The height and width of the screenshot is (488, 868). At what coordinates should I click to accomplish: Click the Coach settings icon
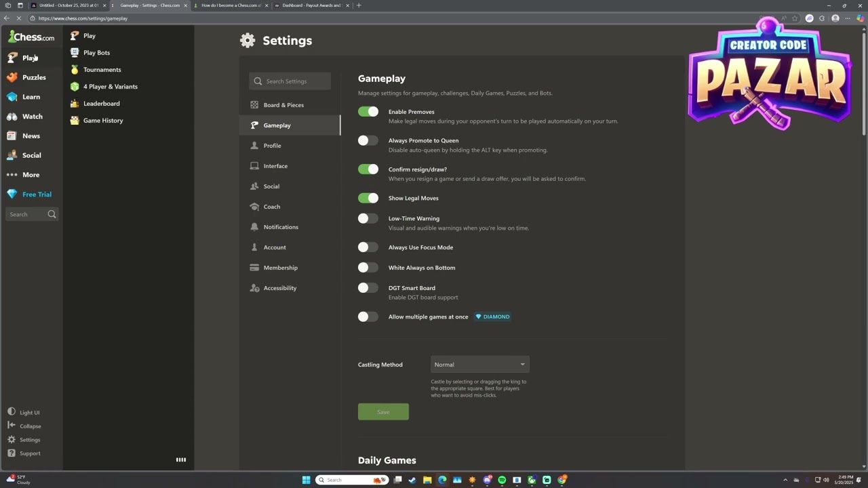tap(254, 207)
